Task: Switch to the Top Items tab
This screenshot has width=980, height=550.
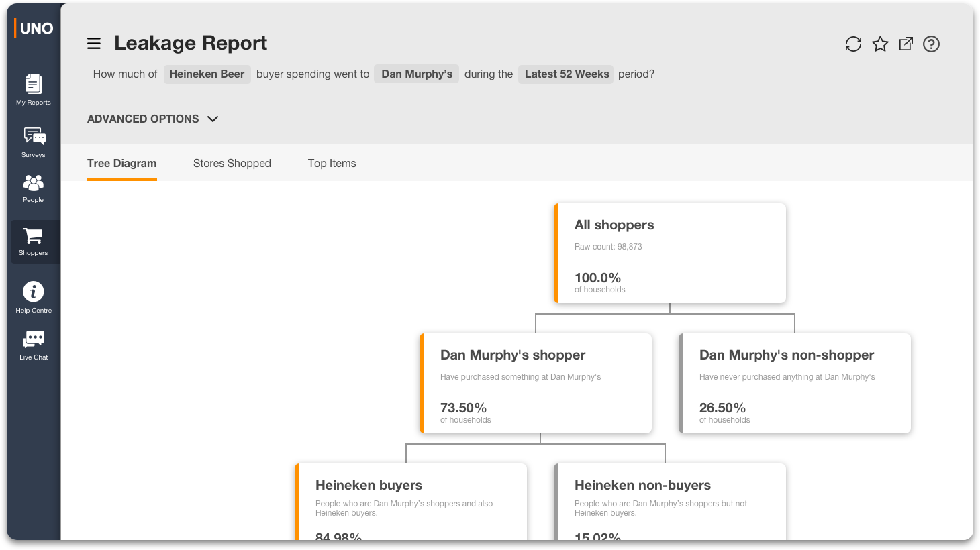Action: [332, 164]
